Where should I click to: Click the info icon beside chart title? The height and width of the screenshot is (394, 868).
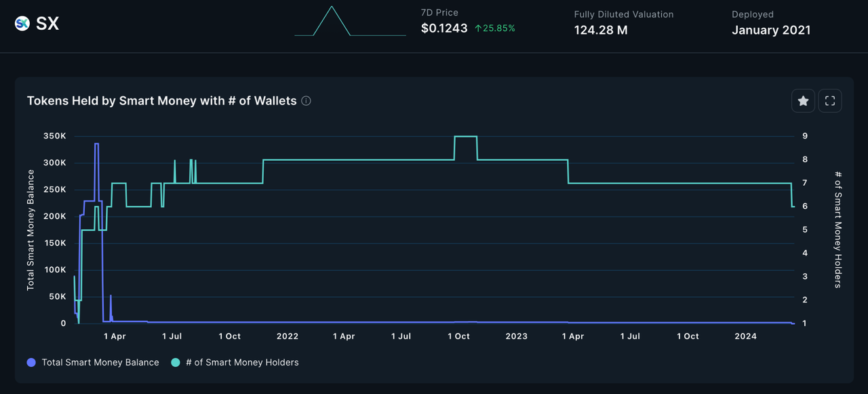(306, 101)
